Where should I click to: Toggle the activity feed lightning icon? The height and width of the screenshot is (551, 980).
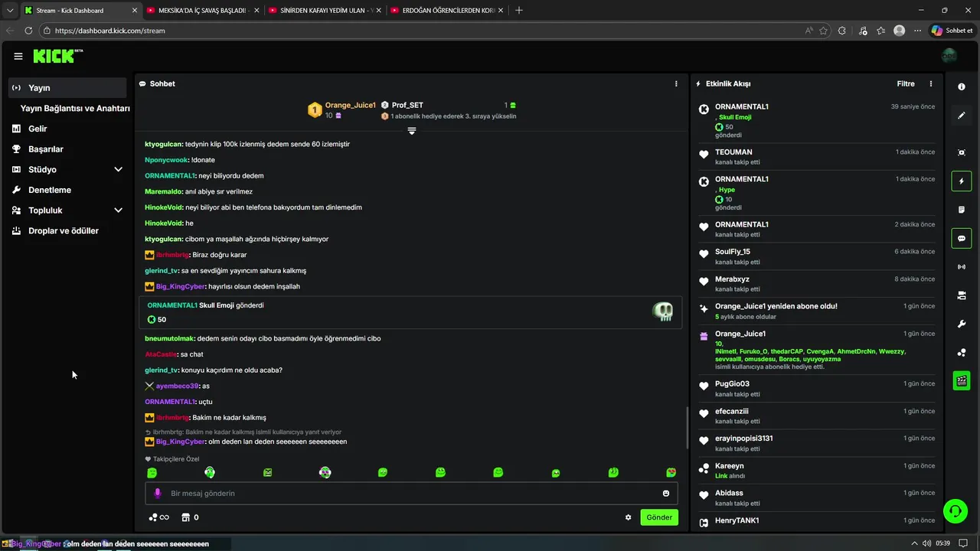[962, 181]
